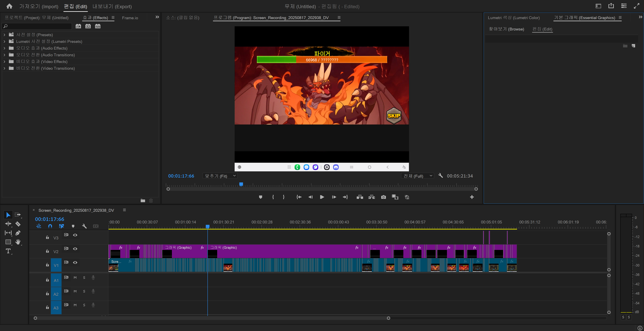Select Browse tab in Essential Graphics

tap(506, 29)
